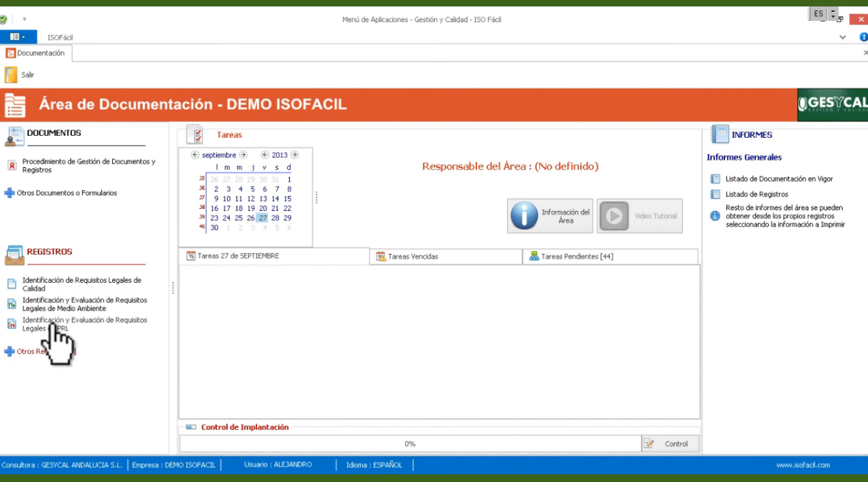Open Otros Documentos o Formularios
The height and width of the screenshot is (482, 868).
tap(67, 193)
